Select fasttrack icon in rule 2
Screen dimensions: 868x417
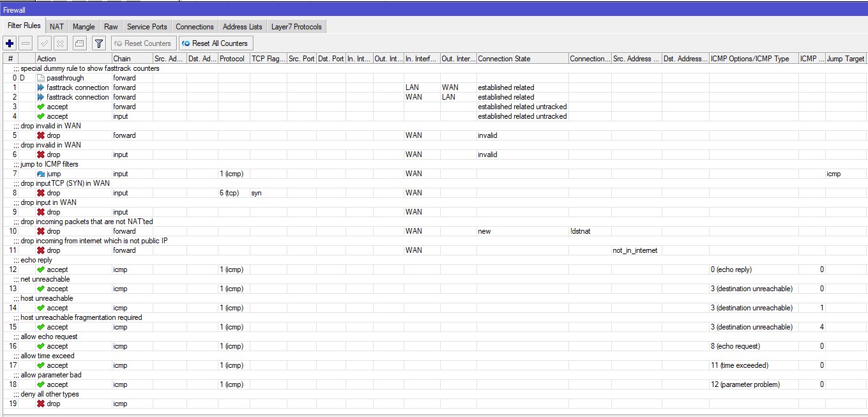coord(41,97)
